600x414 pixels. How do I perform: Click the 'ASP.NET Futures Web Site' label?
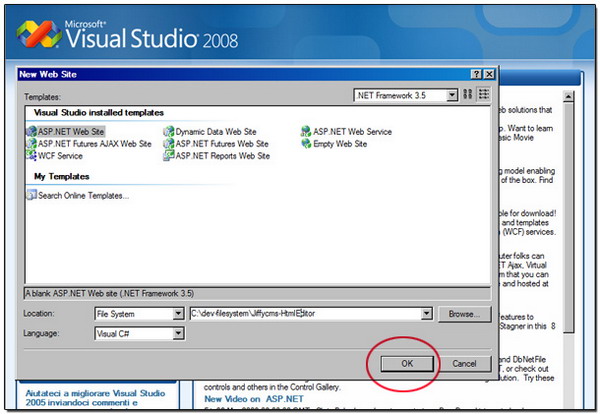point(222,144)
